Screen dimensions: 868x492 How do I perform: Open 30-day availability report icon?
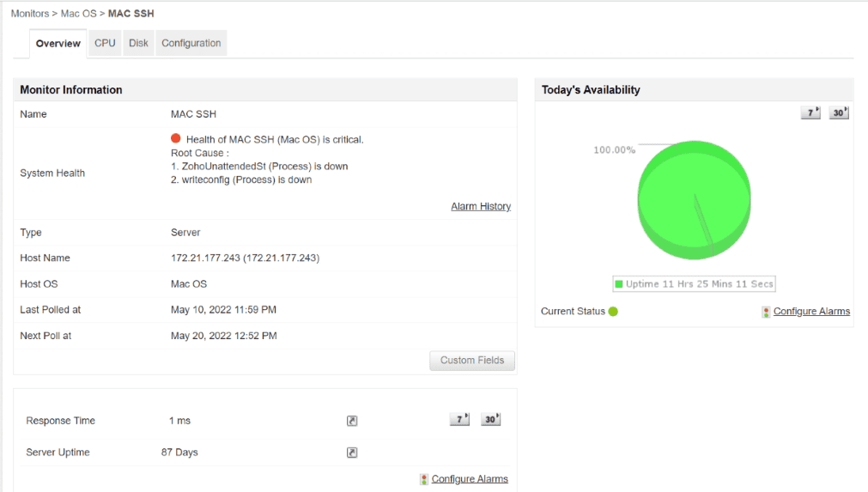[839, 112]
